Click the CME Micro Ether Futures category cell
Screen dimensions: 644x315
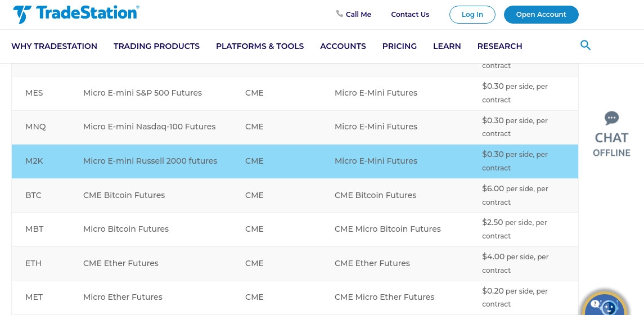[x=384, y=297]
